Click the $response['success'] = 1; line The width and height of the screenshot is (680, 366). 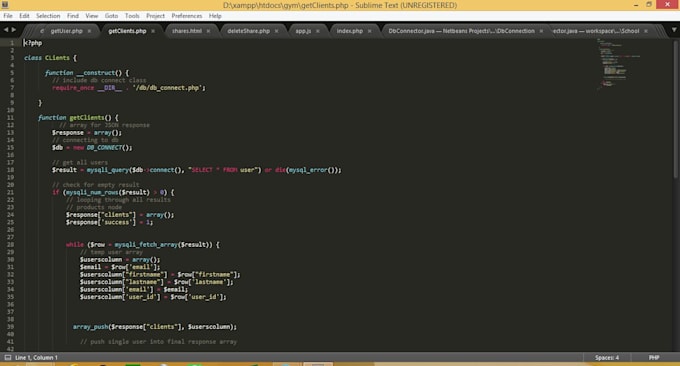(109, 222)
